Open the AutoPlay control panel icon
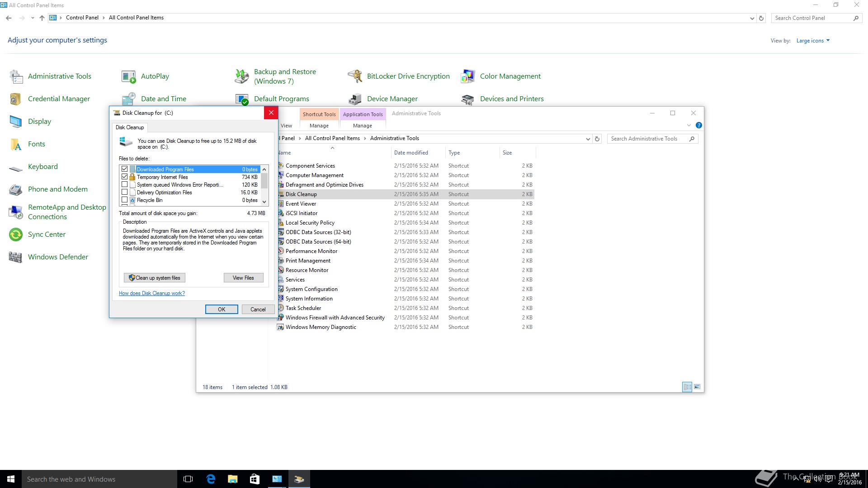 [x=129, y=76]
